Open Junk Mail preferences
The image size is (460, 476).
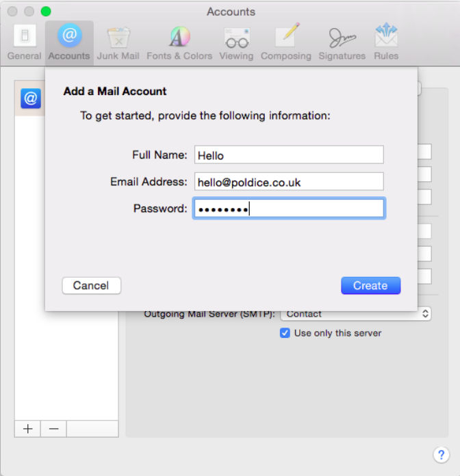pos(118,42)
